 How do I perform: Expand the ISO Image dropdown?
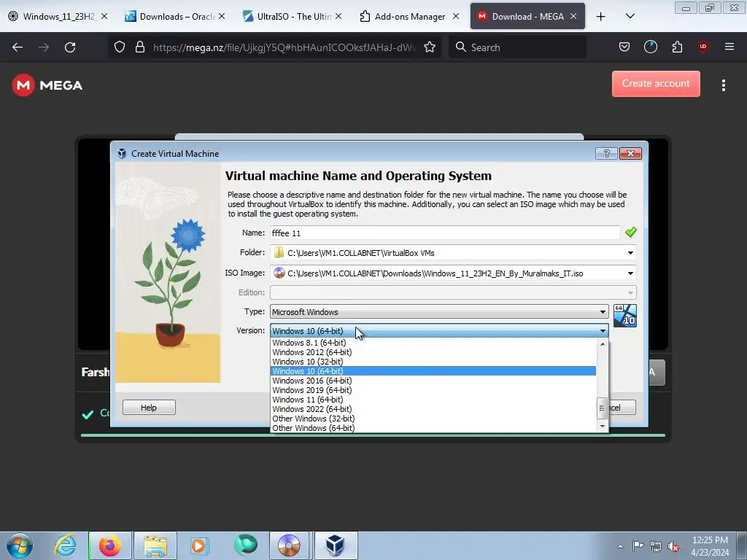[630, 273]
